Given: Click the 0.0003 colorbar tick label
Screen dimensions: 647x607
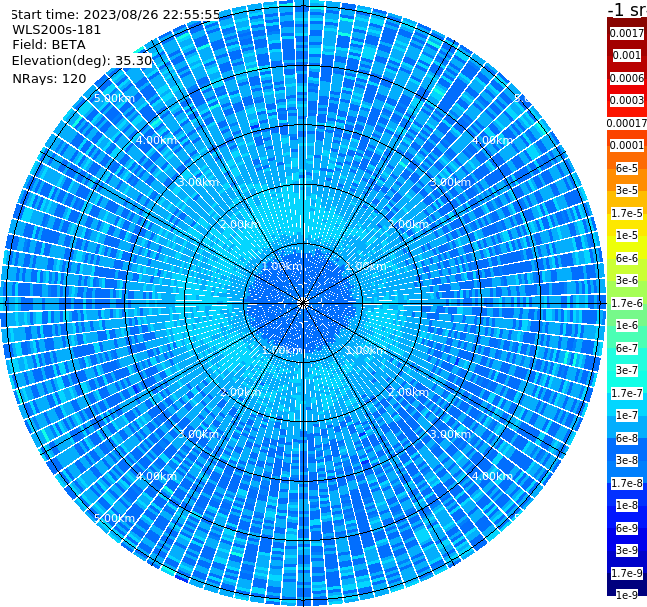Looking at the screenshot, I should [627, 100].
